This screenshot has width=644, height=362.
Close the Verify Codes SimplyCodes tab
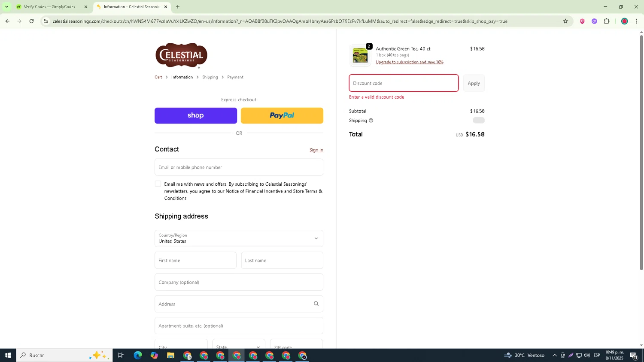[x=86, y=7]
